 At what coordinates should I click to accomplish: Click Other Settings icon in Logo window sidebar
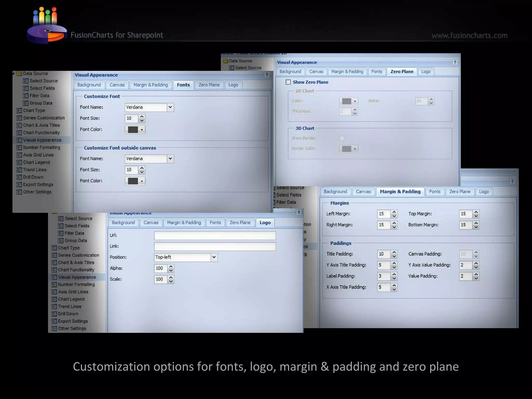coord(54,329)
